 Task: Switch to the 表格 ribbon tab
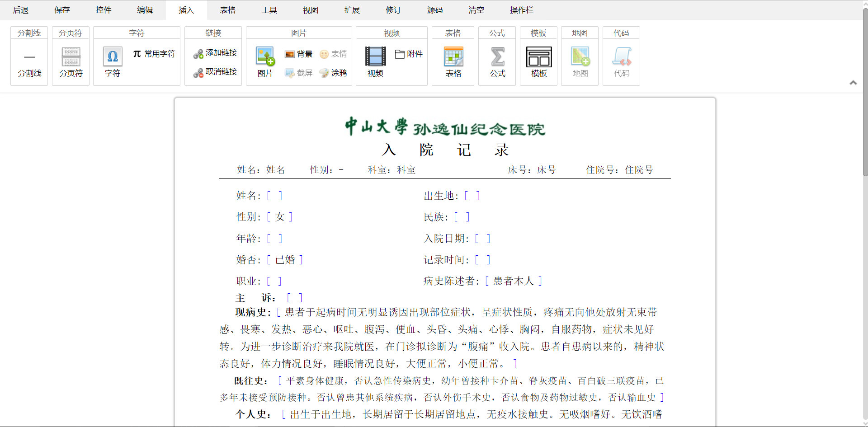(228, 10)
